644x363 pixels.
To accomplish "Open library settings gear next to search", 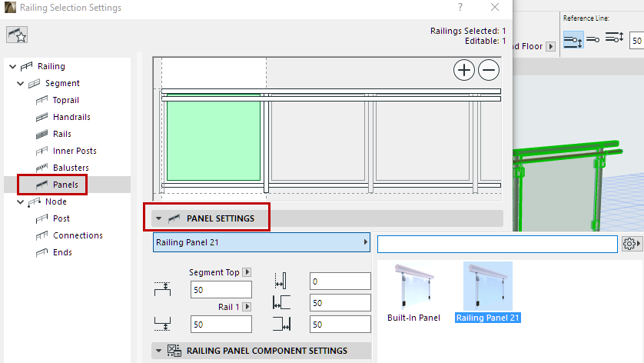I will [631, 244].
